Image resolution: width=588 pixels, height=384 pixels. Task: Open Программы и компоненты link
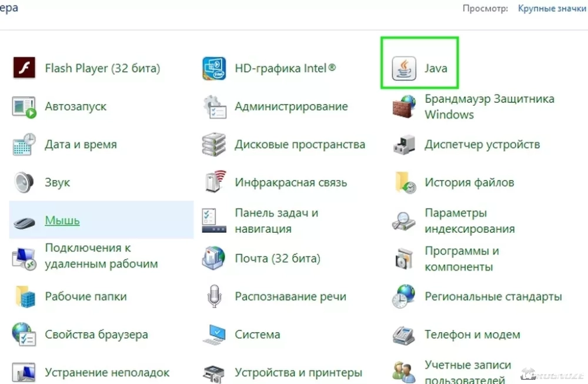click(462, 259)
